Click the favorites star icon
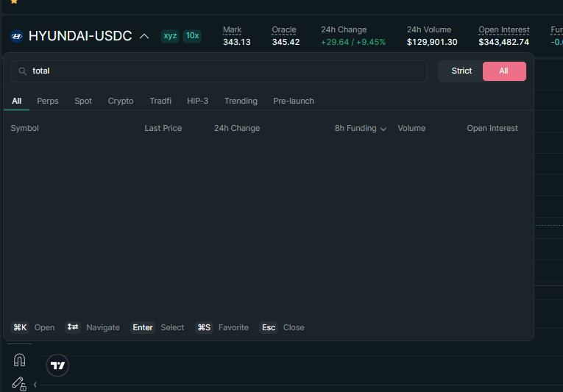Image resolution: width=563 pixels, height=392 pixels. 14,1
